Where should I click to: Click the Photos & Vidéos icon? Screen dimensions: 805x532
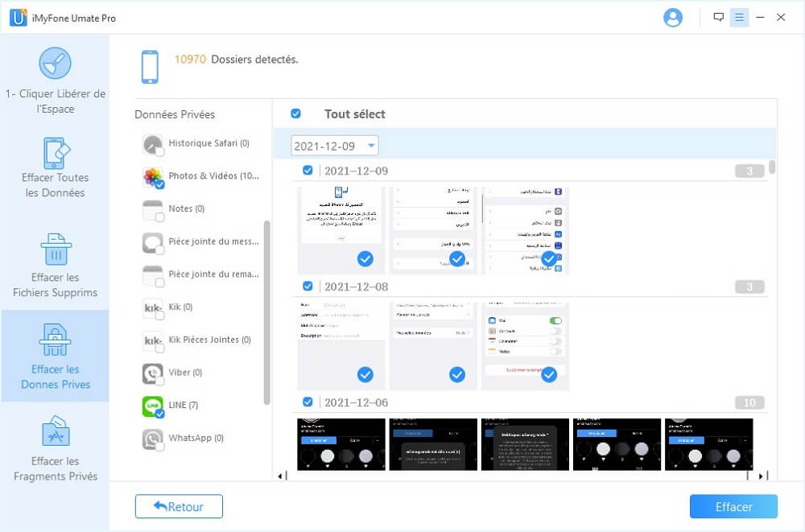point(153,177)
